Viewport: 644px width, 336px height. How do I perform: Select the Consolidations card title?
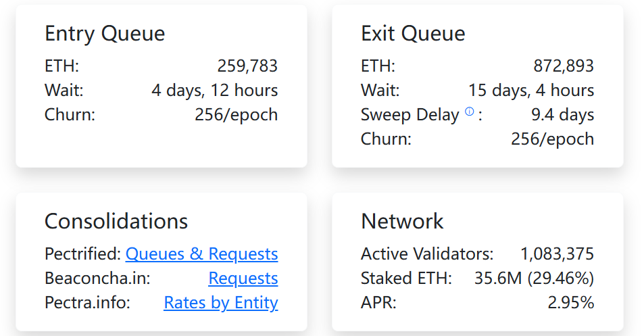(116, 221)
